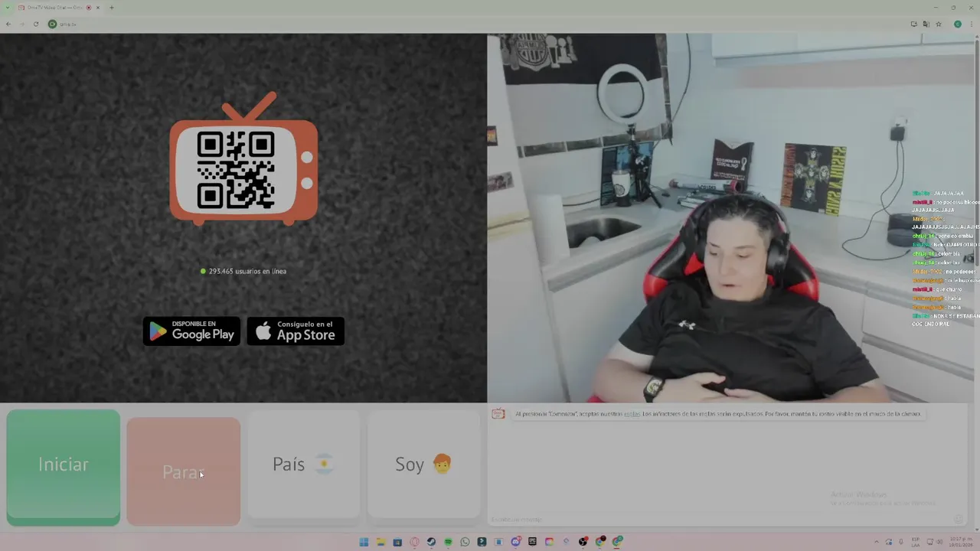The image size is (980, 551).
Task: Click the translate page icon in the address bar
Action: pos(926,24)
